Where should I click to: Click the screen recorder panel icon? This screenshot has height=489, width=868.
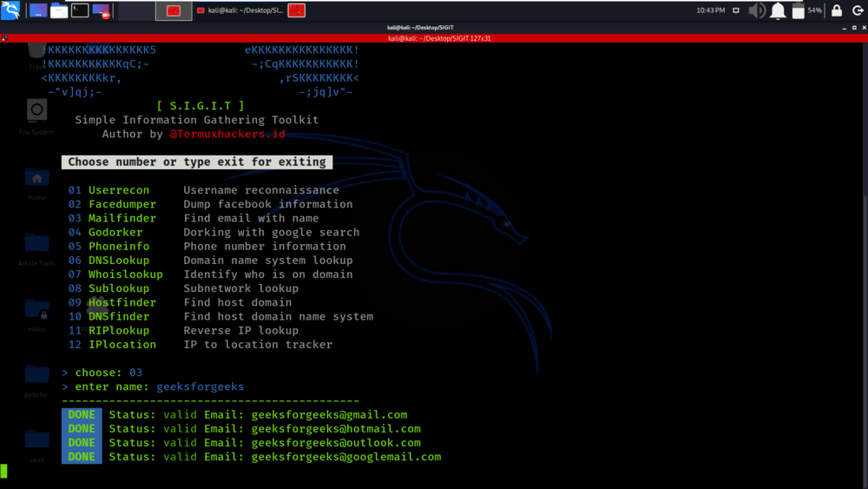coord(102,10)
